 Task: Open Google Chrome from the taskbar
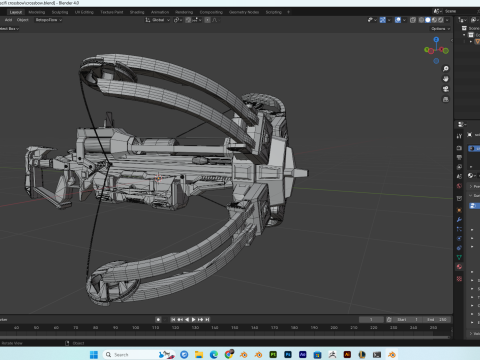(229, 354)
